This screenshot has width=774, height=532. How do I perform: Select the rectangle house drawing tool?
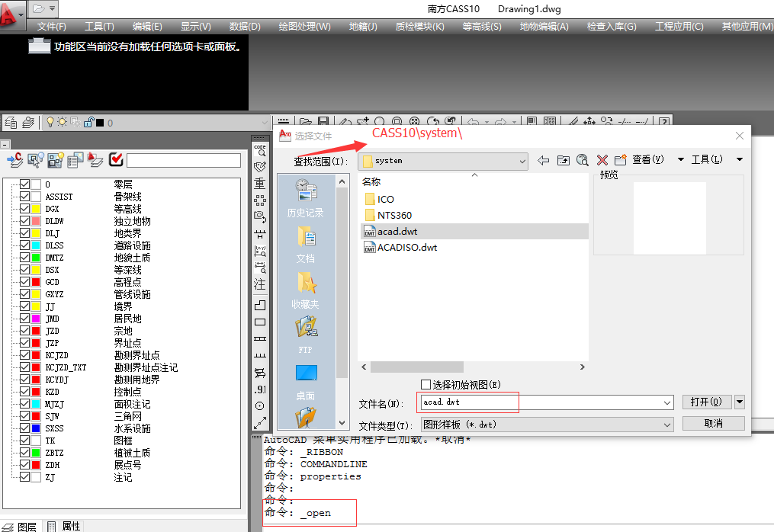tap(259, 322)
